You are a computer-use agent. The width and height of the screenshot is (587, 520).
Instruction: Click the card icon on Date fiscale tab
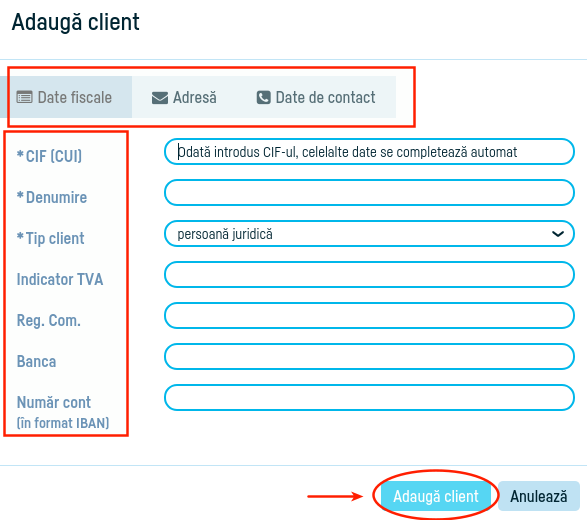click(24, 97)
